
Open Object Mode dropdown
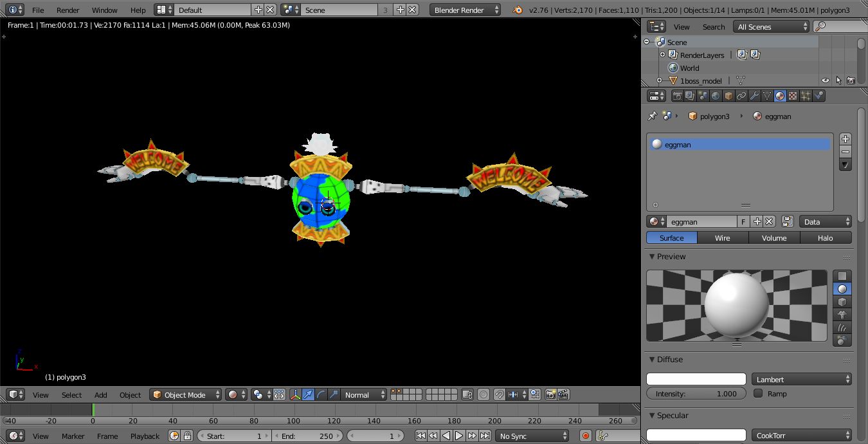click(185, 394)
